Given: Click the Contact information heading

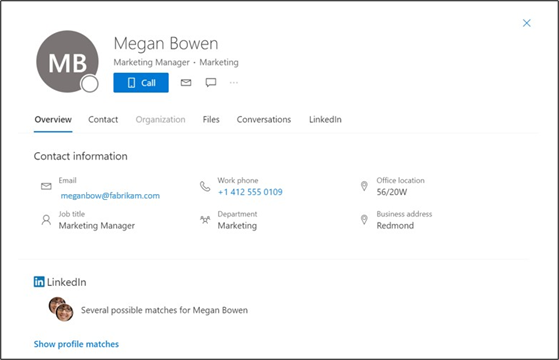Looking at the screenshot, I should 81,156.
